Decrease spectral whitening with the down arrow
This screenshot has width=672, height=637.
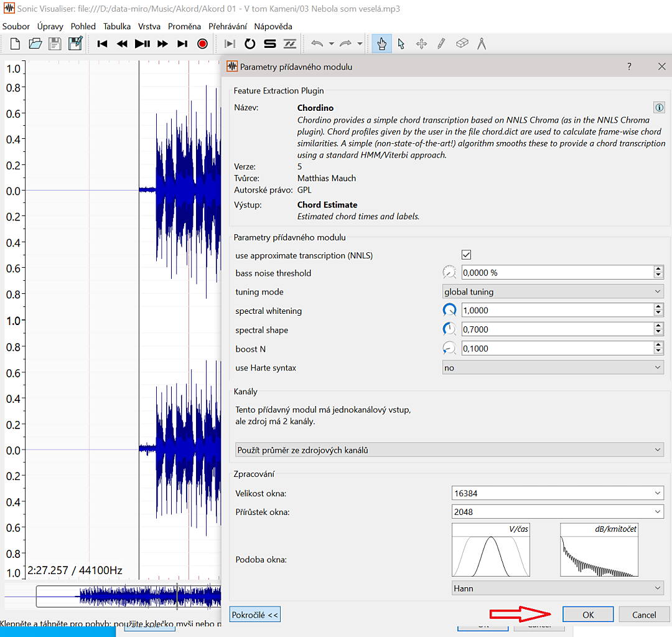pyautogui.click(x=659, y=314)
